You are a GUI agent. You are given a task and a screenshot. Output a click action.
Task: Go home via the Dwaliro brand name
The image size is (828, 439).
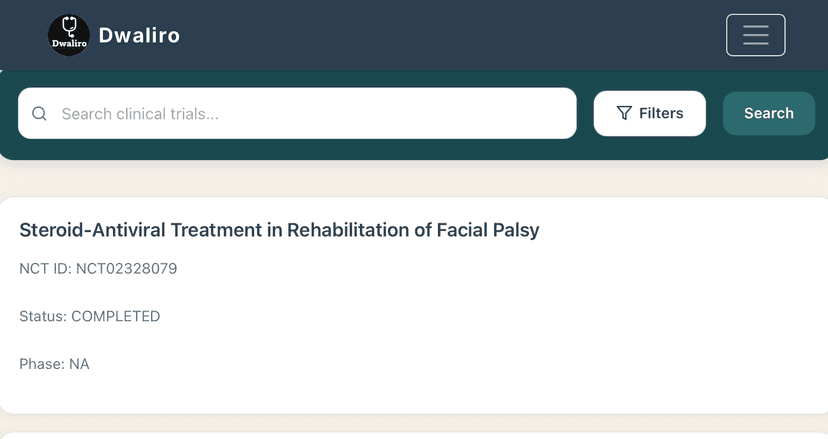coord(139,35)
